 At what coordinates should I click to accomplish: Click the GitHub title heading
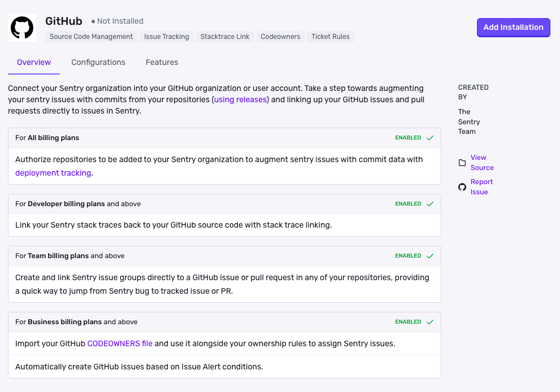click(x=63, y=21)
